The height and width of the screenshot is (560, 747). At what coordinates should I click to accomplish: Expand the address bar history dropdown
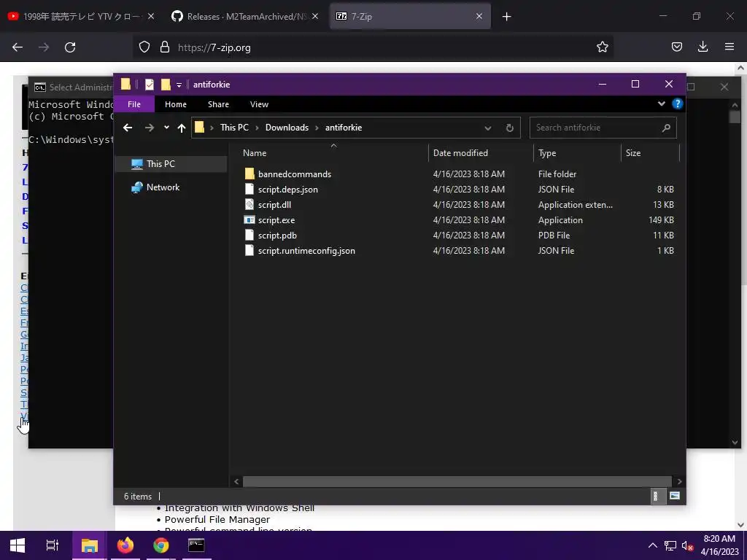click(x=488, y=128)
